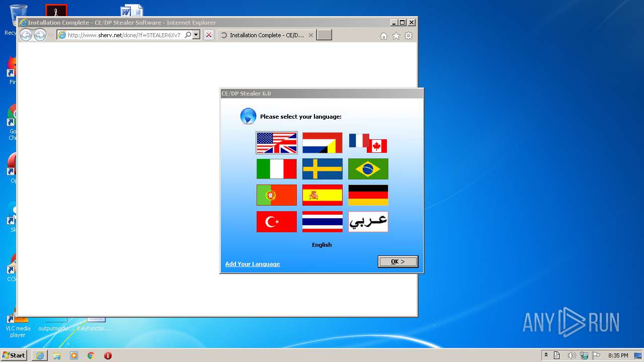Click the address bar search magnifier

188,35
